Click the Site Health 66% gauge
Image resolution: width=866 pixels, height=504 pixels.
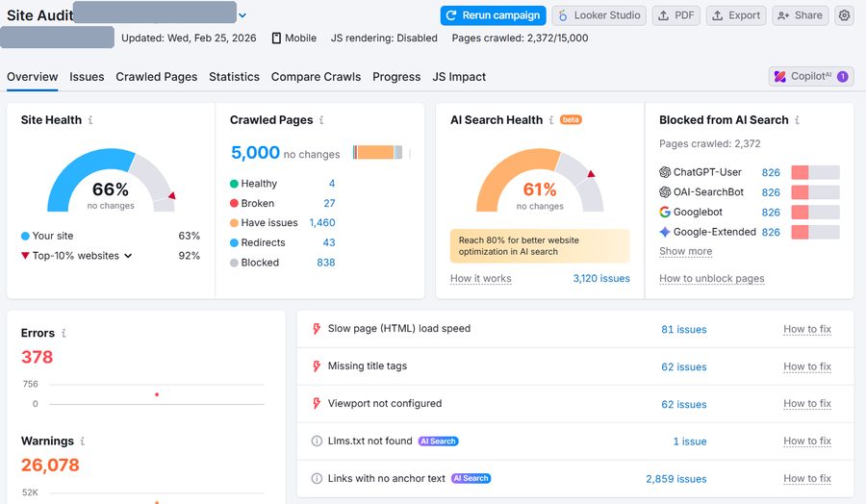tap(111, 180)
